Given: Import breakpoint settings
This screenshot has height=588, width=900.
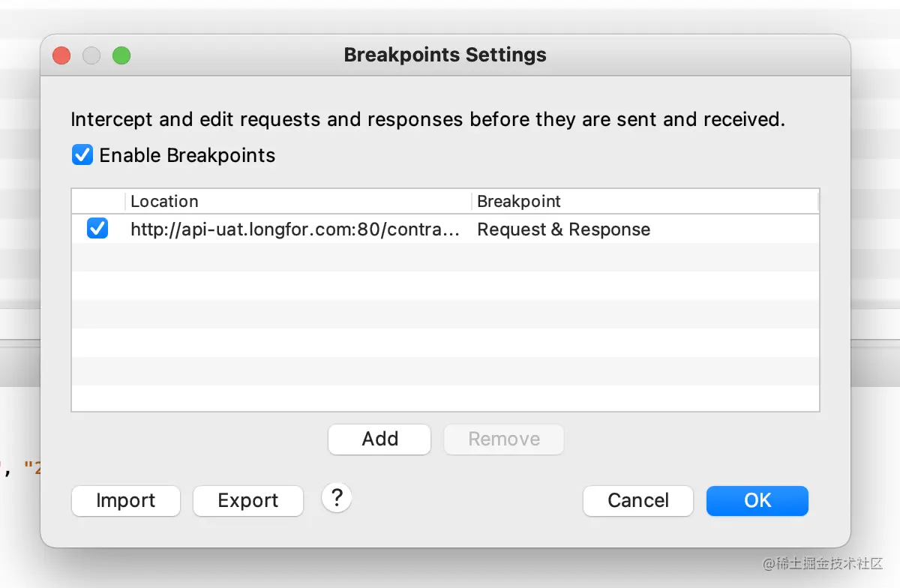Looking at the screenshot, I should pos(126,500).
